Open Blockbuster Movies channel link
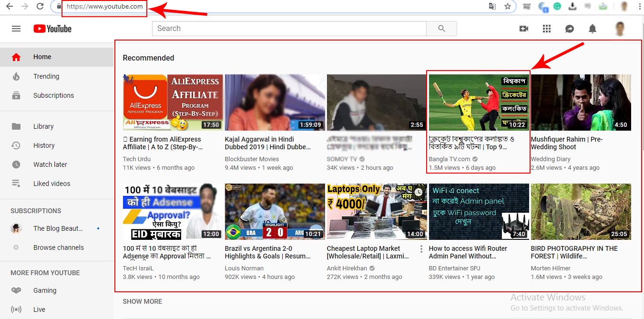644x319 pixels. (252, 159)
